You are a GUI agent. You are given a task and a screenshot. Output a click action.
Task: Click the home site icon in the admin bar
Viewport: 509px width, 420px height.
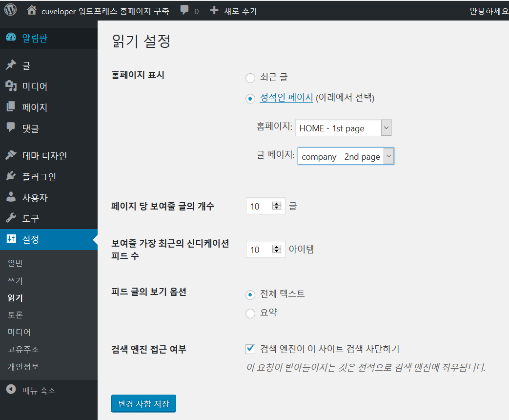[32, 10]
